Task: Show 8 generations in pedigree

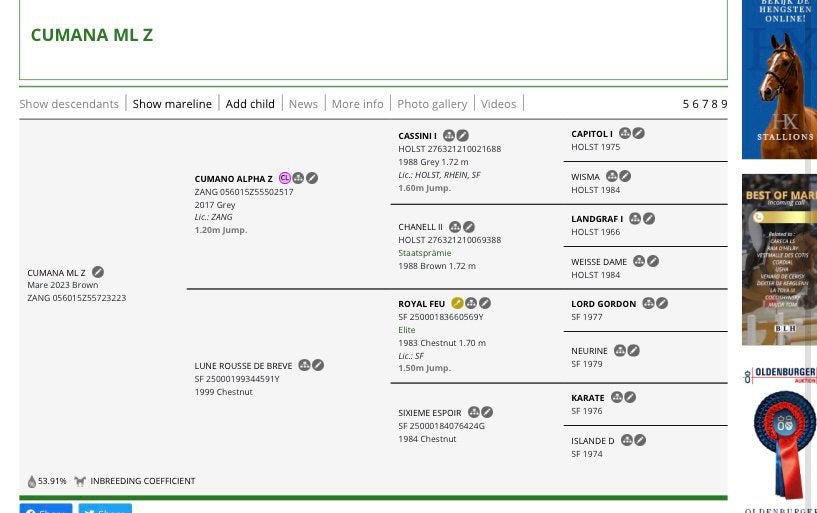Action: tap(714, 104)
